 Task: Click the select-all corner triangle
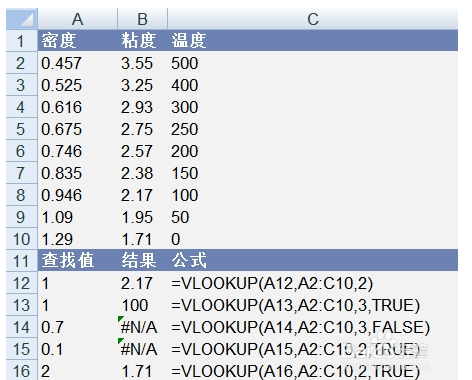click(x=22, y=19)
